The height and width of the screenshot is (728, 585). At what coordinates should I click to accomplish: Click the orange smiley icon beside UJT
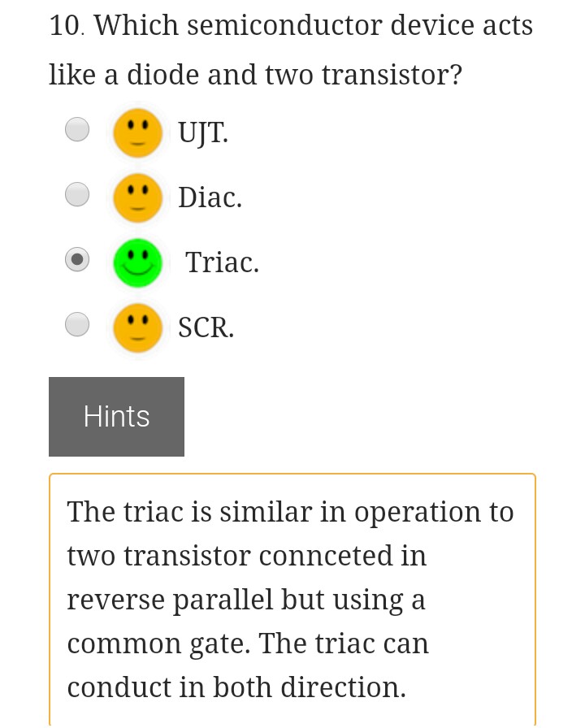click(x=138, y=132)
